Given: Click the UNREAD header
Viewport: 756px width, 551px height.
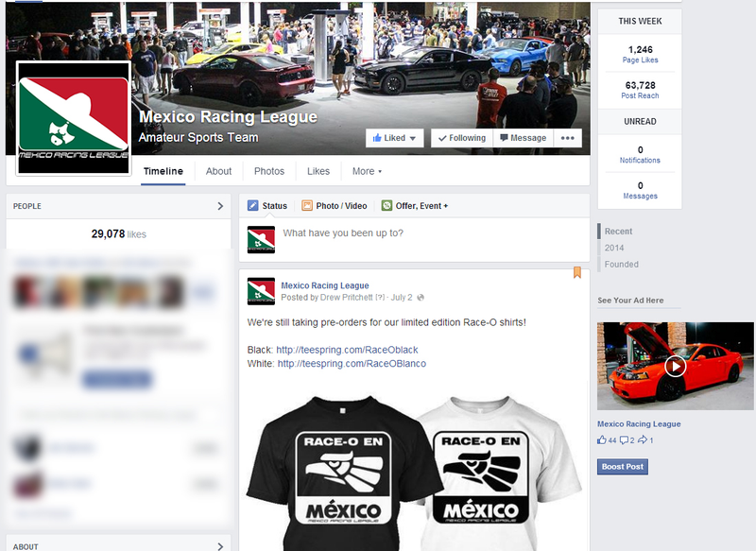Looking at the screenshot, I should coord(640,122).
